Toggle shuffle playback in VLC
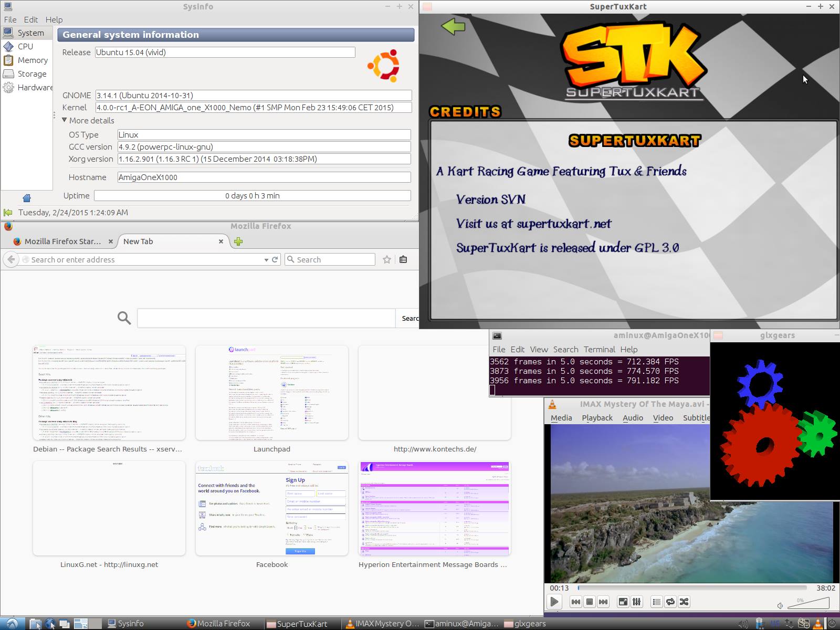 point(684,602)
